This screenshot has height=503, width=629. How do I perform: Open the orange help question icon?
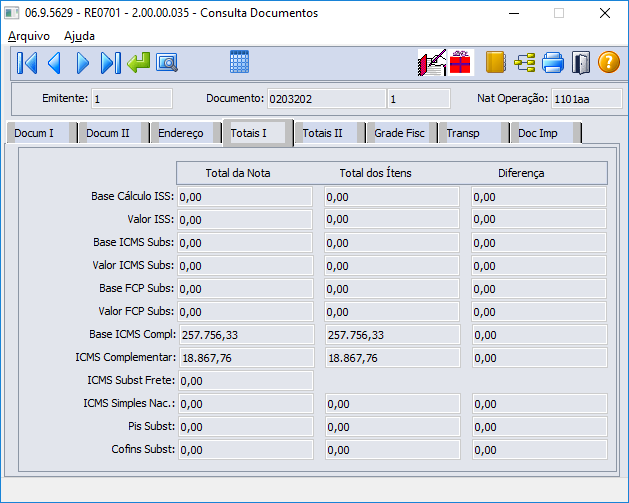click(x=609, y=63)
